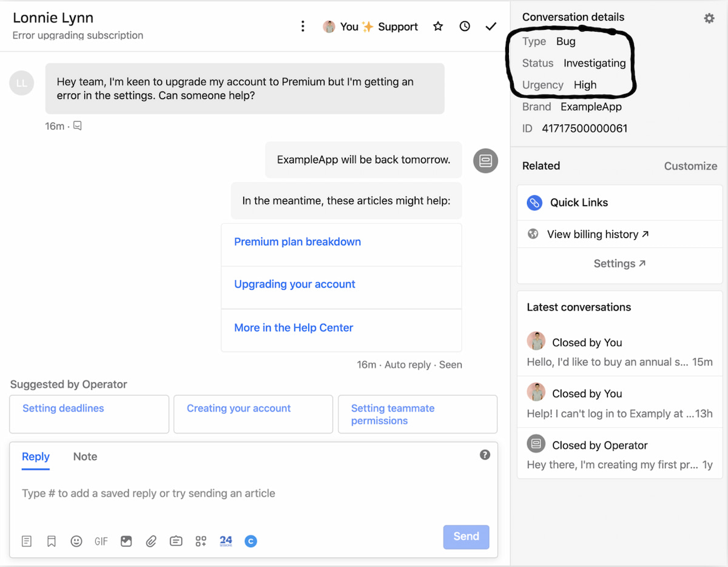Open the Bug type selector
Image resolution: width=728 pixels, height=567 pixels.
tap(565, 41)
